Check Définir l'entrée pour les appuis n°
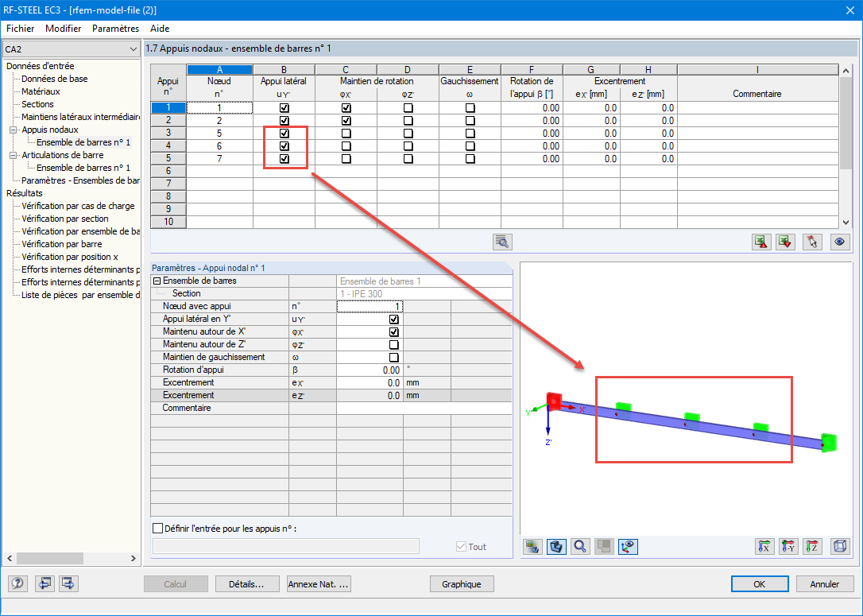Image resolution: width=863 pixels, height=616 pixels. pos(158,529)
